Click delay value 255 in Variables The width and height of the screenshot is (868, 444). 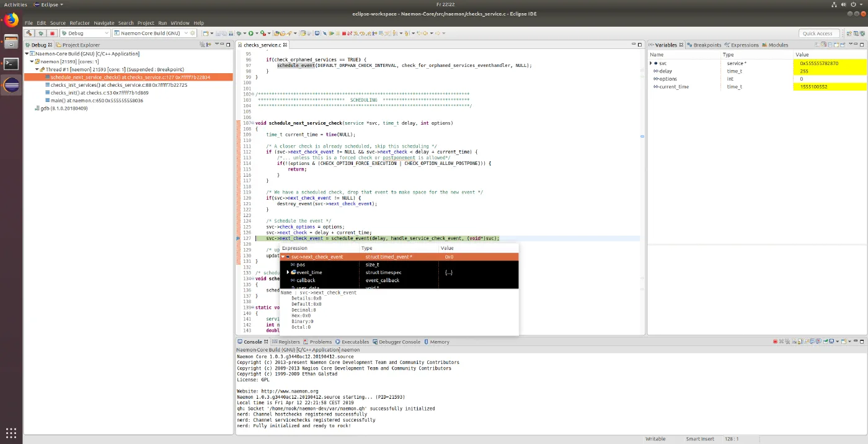(829, 71)
